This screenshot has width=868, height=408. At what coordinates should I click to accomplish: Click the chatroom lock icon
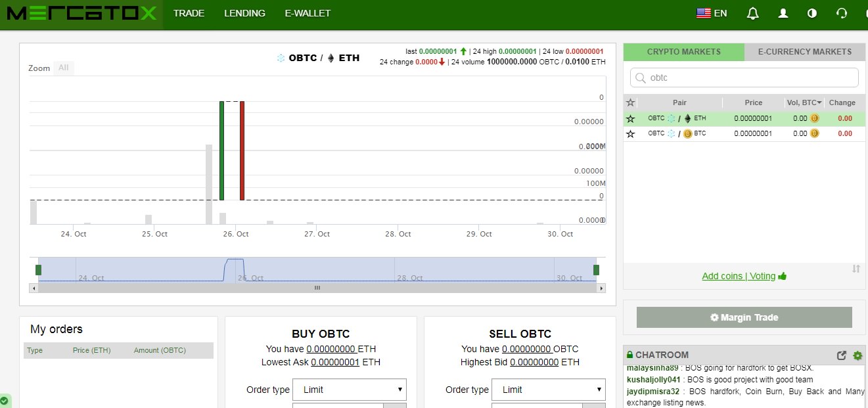(x=629, y=355)
